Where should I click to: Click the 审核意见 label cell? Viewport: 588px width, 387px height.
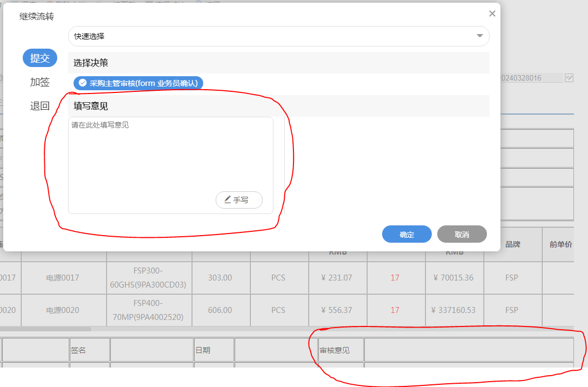pyautogui.click(x=341, y=350)
